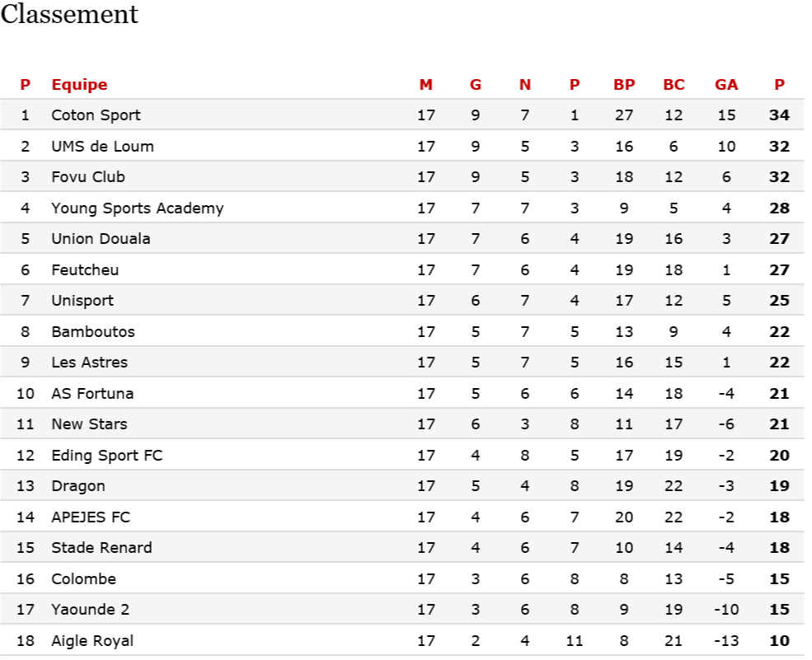
Task: Select the Classement heading
Action: click(x=69, y=14)
